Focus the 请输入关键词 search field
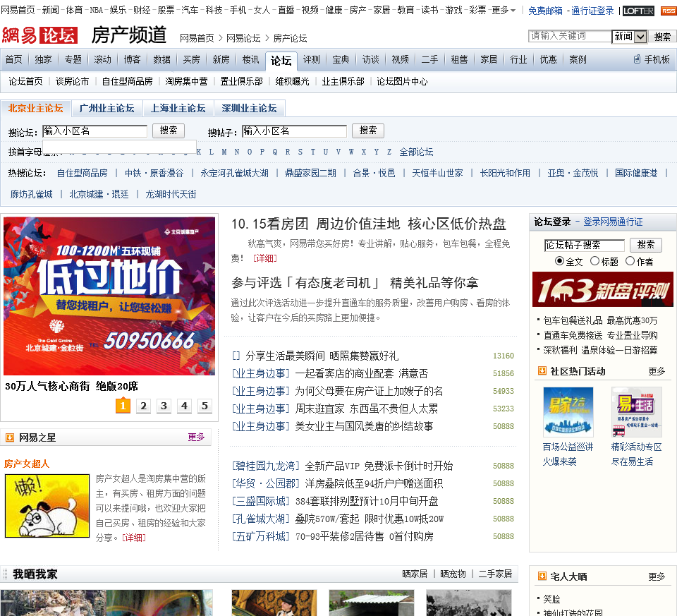The image size is (677, 616). pos(570,36)
